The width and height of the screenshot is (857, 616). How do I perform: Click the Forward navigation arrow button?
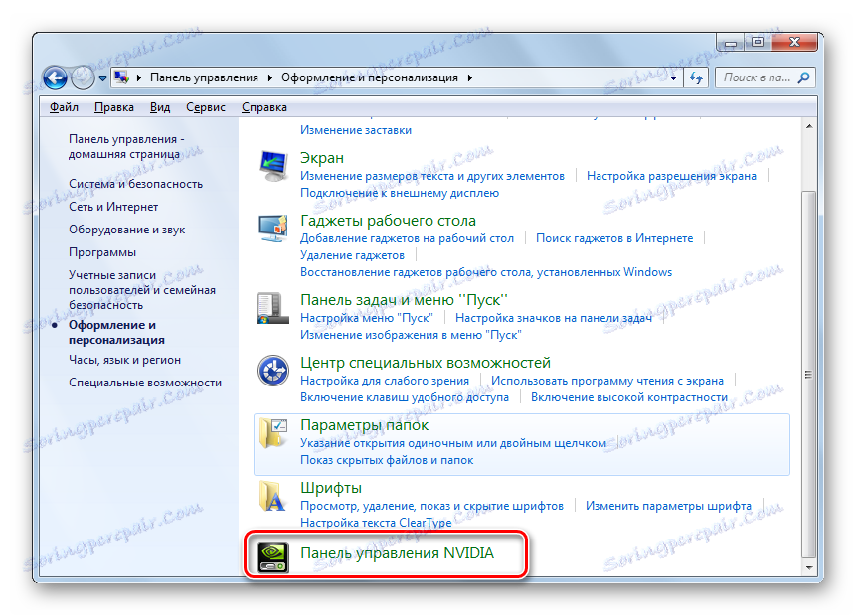click(x=83, y=77)
